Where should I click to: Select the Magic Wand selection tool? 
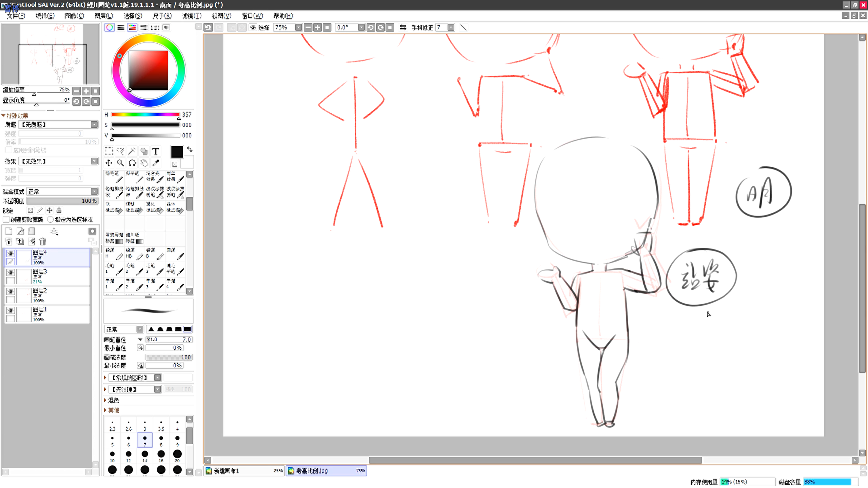click(132, 151)
